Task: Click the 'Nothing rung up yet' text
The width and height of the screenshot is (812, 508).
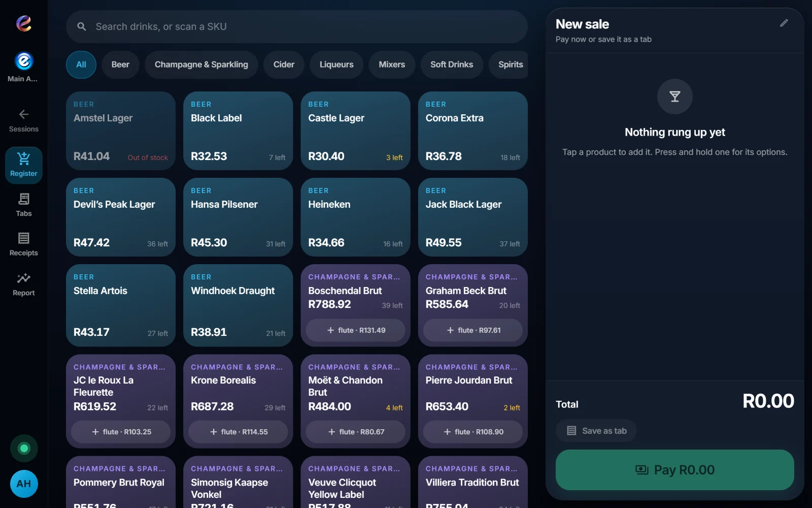Action: tap(675, 132)
